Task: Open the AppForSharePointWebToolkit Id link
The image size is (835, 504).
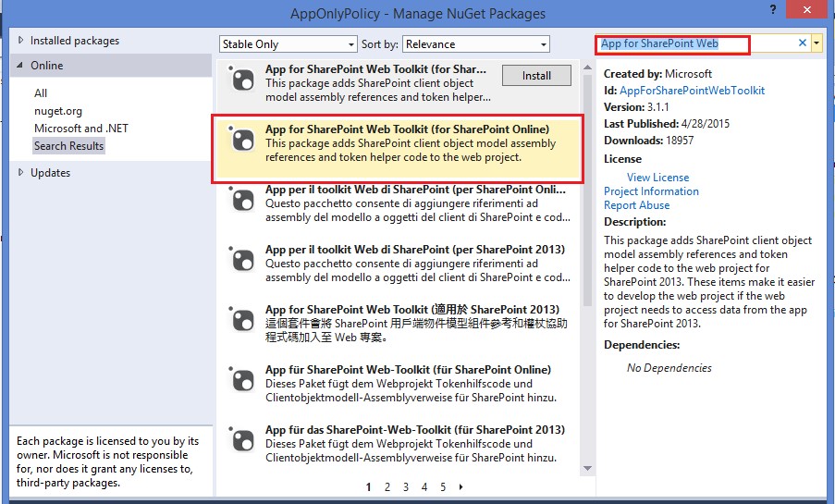Action: point(692,91)
